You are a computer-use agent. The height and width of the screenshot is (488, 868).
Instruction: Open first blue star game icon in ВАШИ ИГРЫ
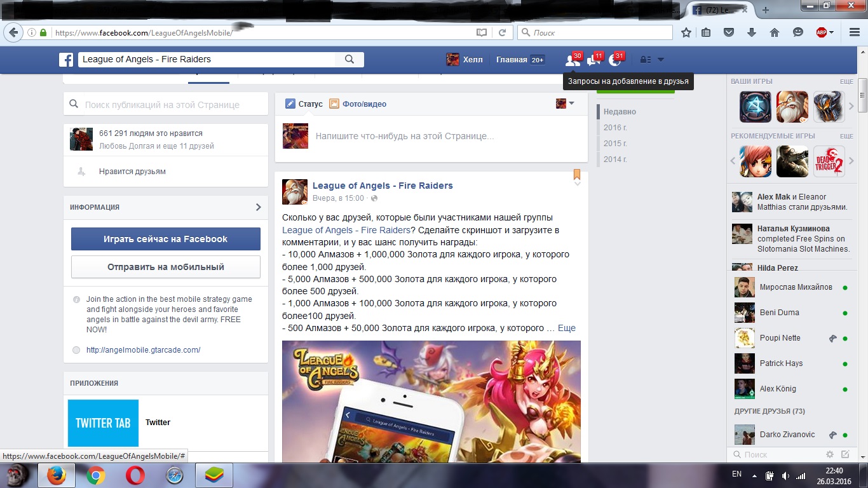[756, 107]
